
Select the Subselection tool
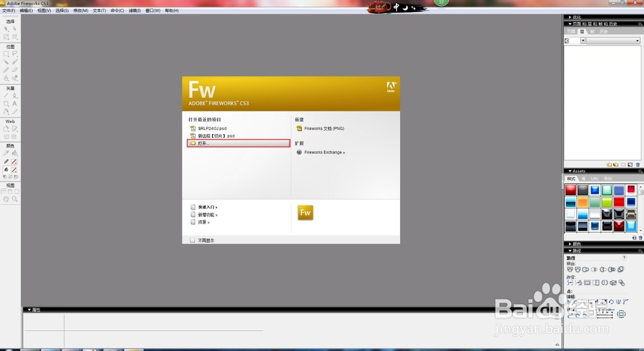14,29
